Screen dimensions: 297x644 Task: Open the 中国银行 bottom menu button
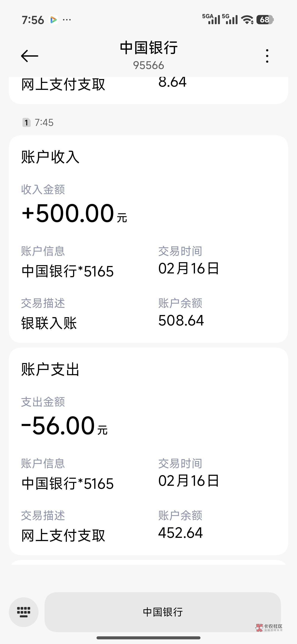point(163,612)
